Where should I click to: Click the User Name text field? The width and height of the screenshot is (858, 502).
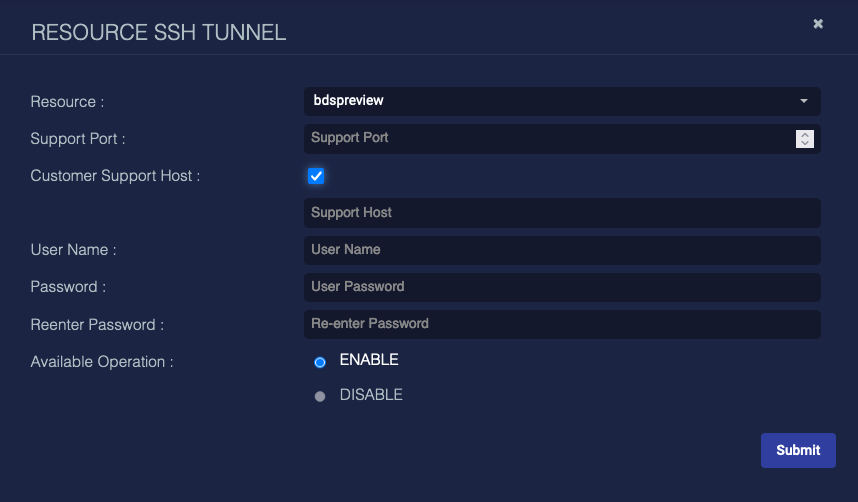tap(561, 250)
